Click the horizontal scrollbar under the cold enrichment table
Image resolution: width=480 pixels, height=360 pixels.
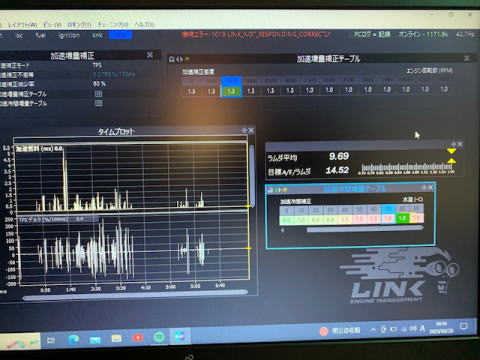point(365,229)
